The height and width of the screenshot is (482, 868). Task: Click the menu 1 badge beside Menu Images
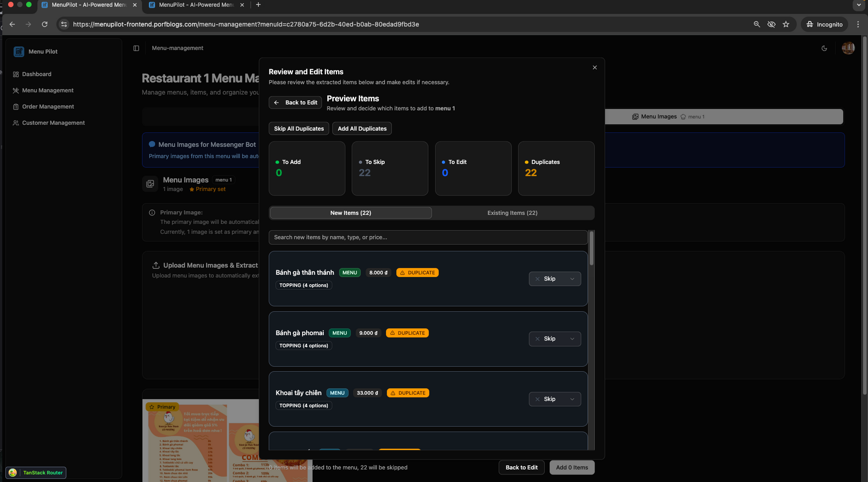224,180
